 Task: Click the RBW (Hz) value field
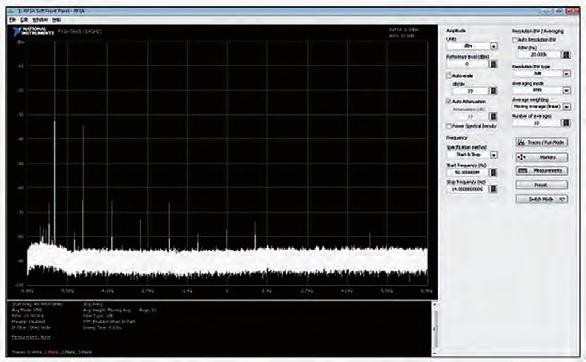point(539,55)
